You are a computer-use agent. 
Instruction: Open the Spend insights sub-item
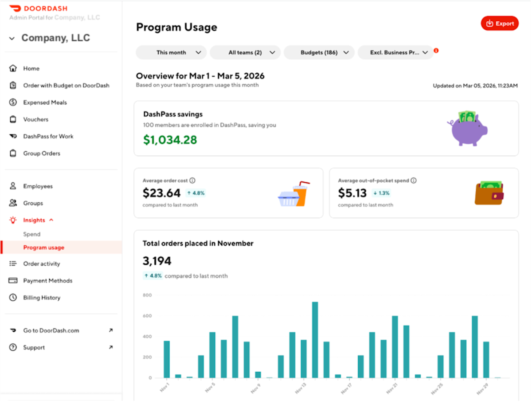point(32,234)
